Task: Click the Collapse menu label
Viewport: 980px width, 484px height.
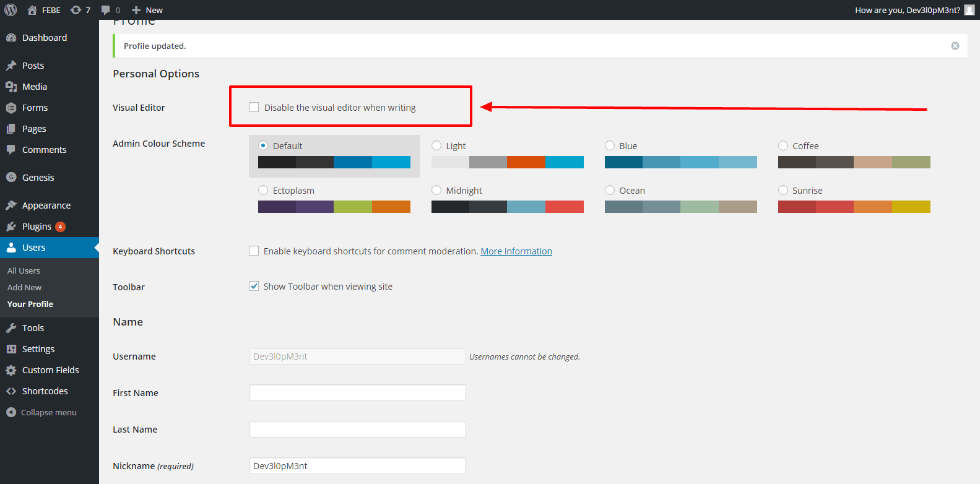Action: (49, 412)
